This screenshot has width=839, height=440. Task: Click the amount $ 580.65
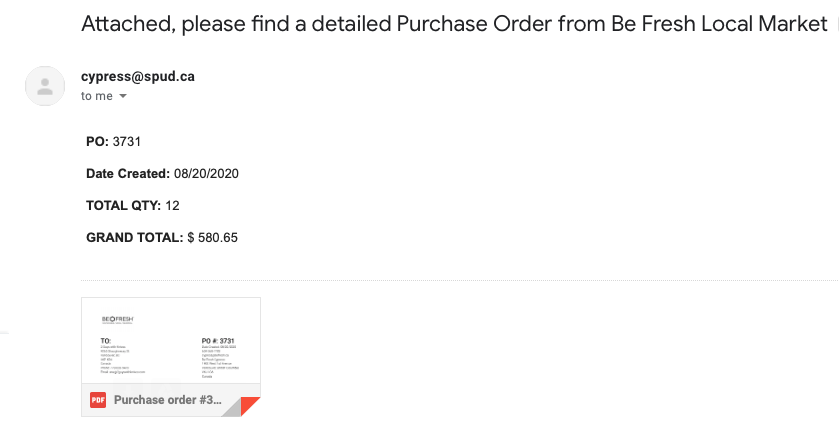pos(212,237)
